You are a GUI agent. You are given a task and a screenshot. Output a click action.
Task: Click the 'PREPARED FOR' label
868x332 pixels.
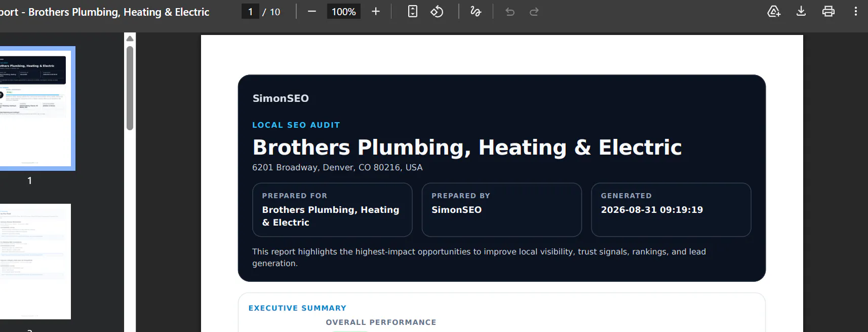click(x=295, y=196)
